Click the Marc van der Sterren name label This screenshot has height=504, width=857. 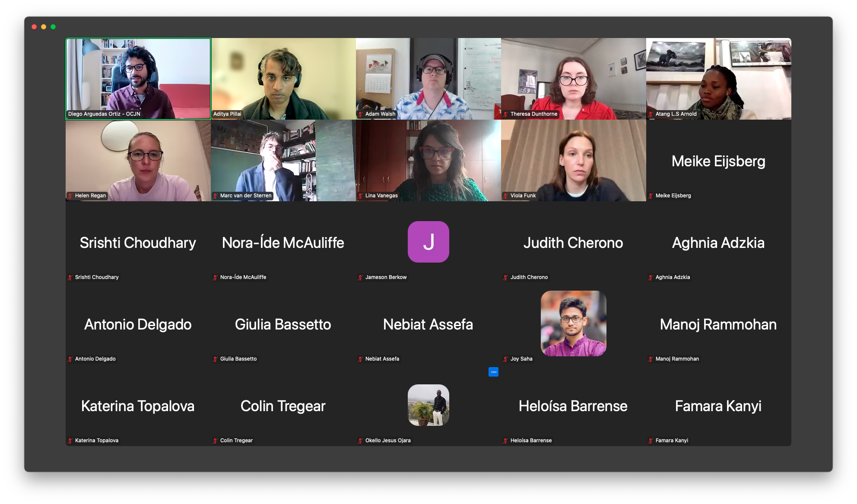[246, 196]
